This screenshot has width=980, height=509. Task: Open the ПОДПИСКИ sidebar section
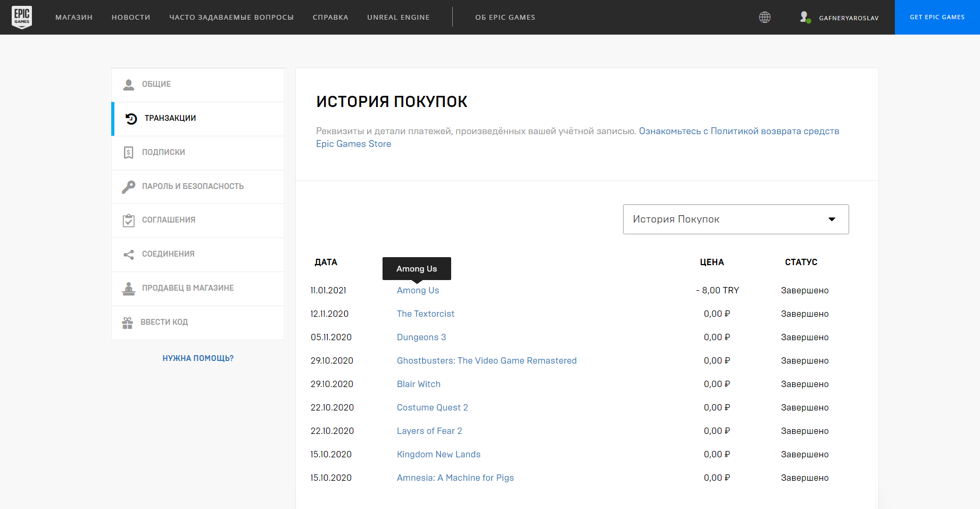point(198,153)
